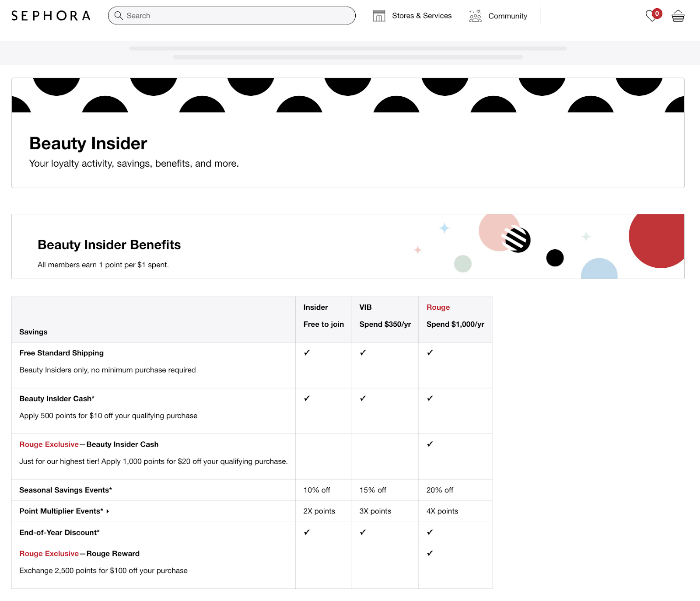The width and height of the screenshot is (700, 601).
Task: Click Rouge checkmark for Beauty Insider Cash*
Action: (x=430, y=398)
